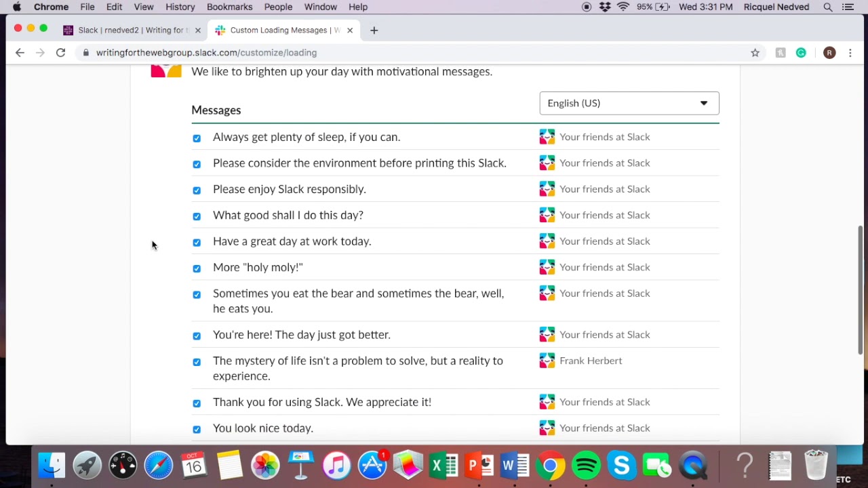Open App Store icon in dock

pyautogui.click(x=372, y=466)
